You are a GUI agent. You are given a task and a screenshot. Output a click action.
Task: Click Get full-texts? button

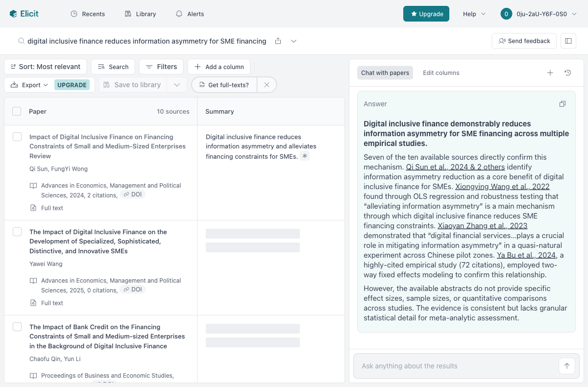coord(224,85)
